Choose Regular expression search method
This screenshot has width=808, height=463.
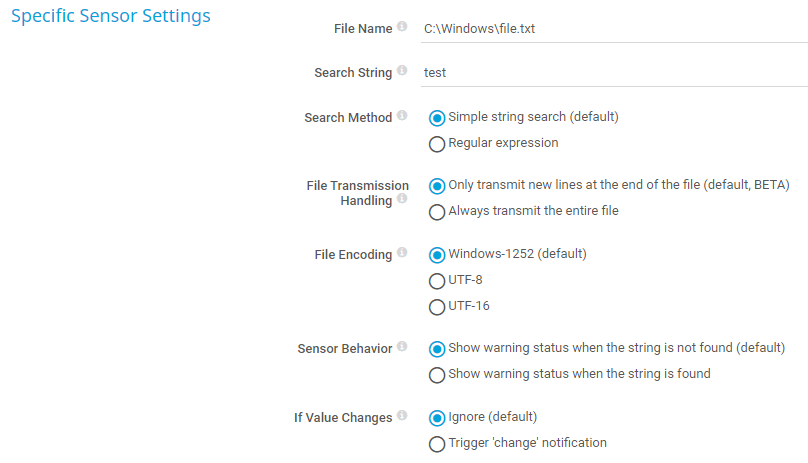pos(437,144)
